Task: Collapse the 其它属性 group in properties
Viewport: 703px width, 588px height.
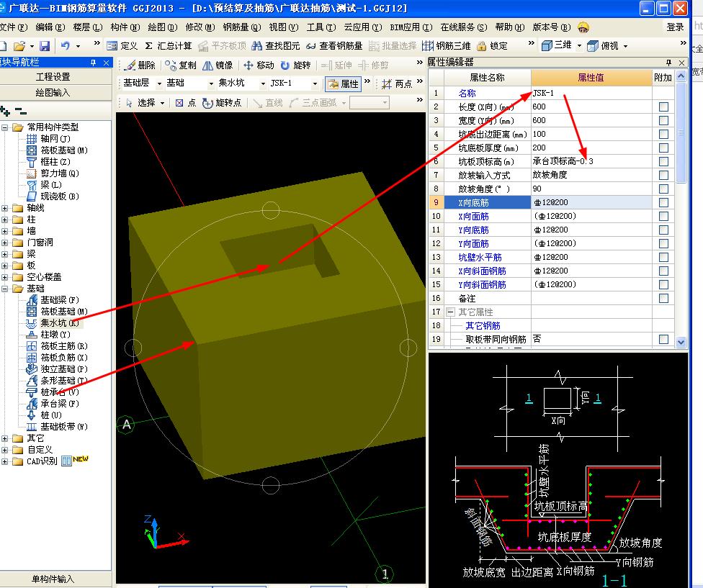Action: (x=451, y=312)
